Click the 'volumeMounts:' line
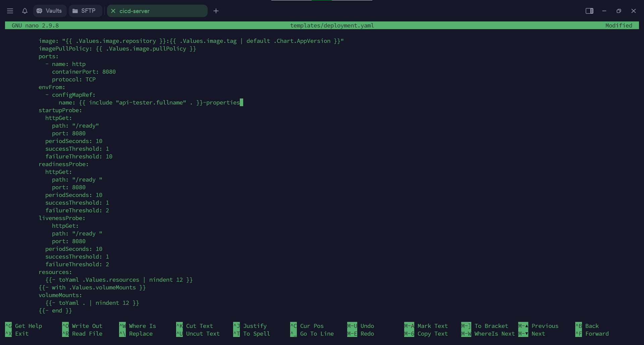The height and width of the screenshot is (345, 644). [x=60, y=295]
